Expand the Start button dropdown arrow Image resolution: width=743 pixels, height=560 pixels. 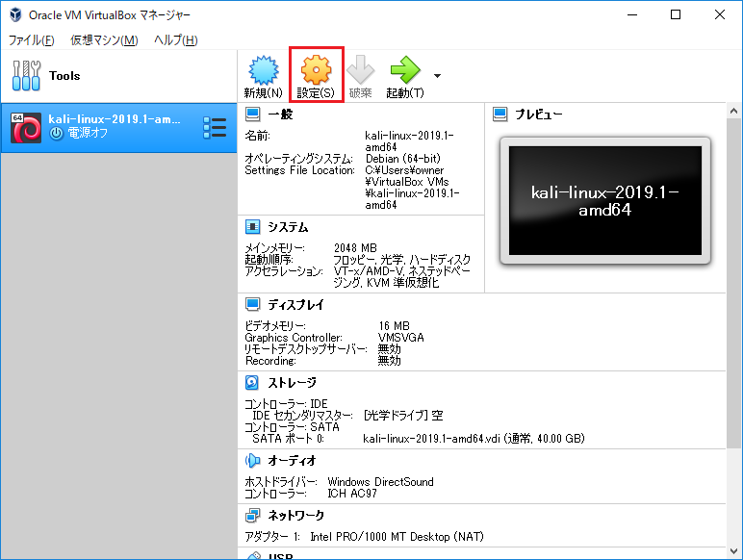click(x=437, y=76)
